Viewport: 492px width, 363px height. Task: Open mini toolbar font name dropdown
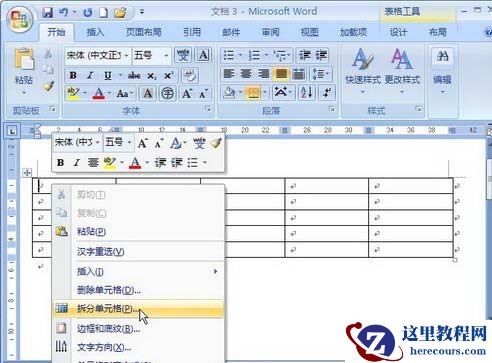tap(97, 143)
